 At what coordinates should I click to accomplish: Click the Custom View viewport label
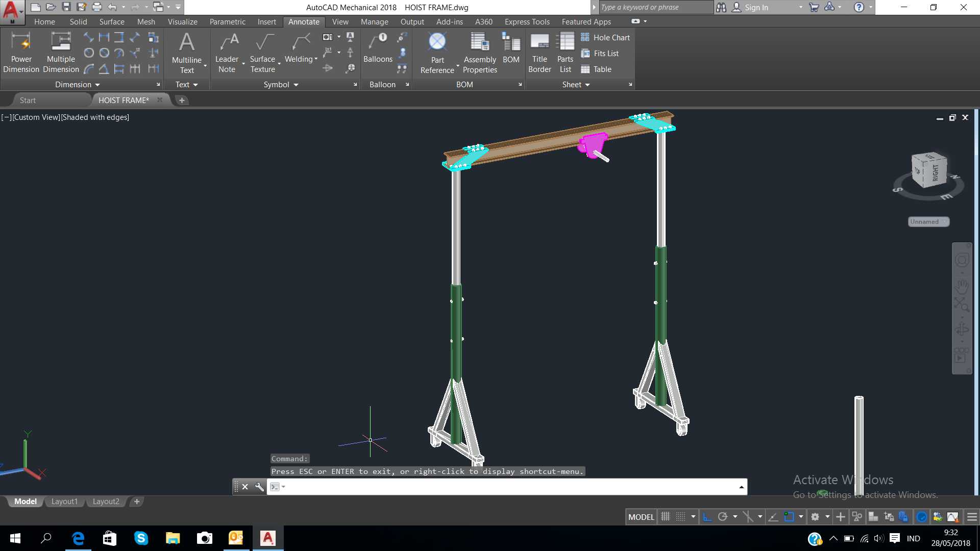(x=36, y=117)
